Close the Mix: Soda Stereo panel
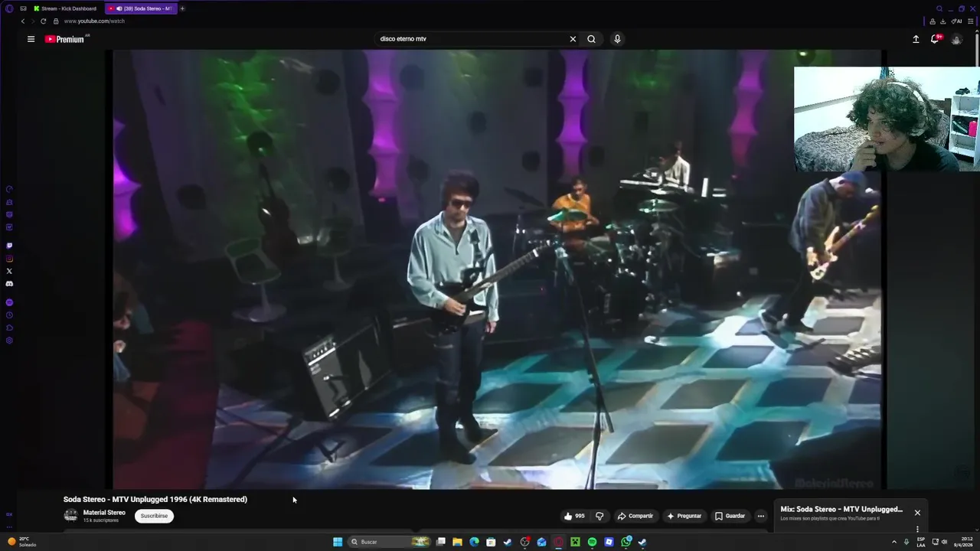 click(917, 513)
